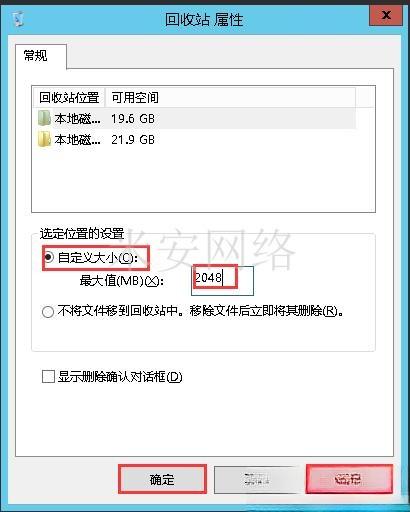Click the Recycle Bin icon in title bar

(19, 19)
